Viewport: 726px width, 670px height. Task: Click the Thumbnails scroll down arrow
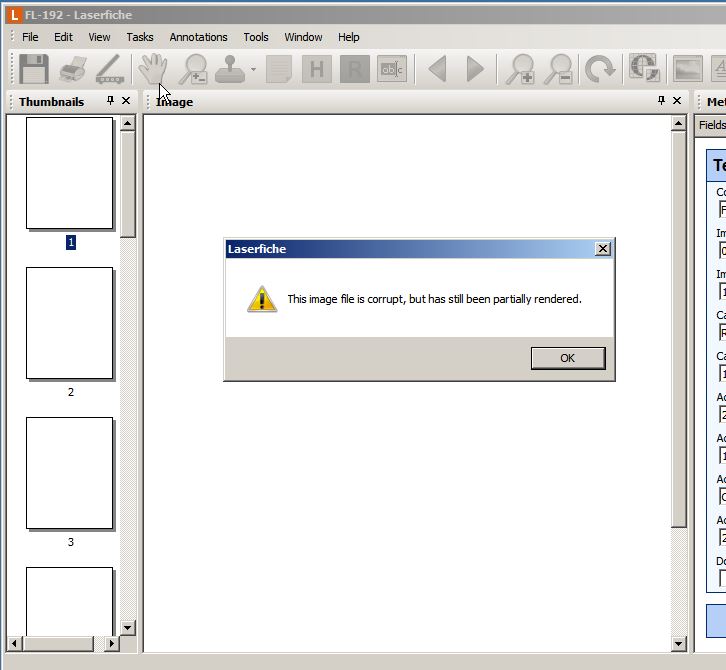coord(128,628)
